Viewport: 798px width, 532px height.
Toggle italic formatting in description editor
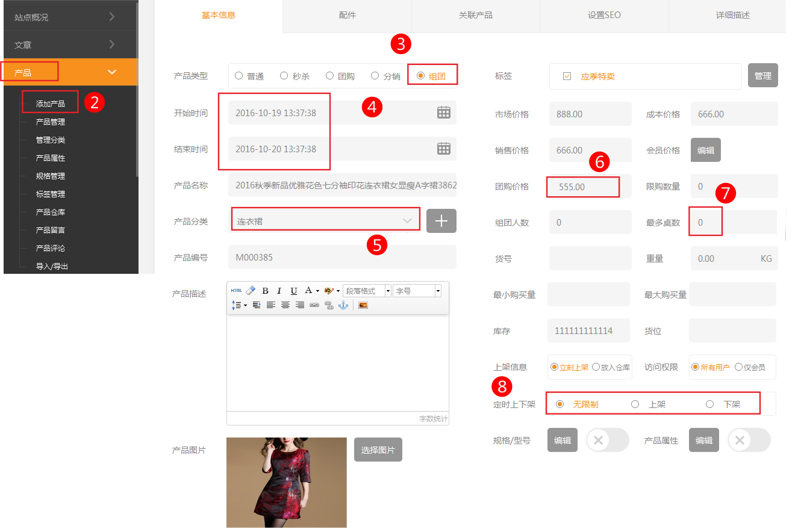tap(279, 291)
